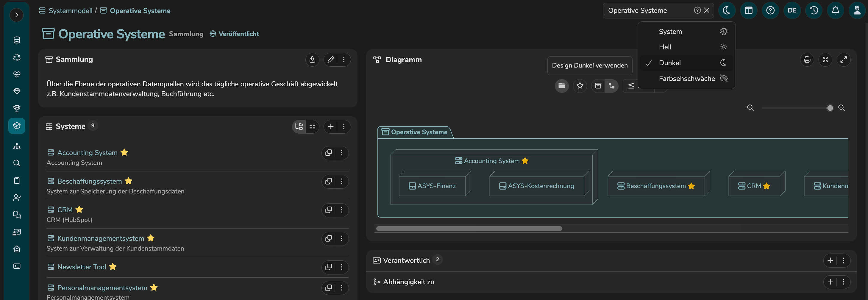Screen dimensions: 868x300
Task: Expand the left sidebar with chevron
Action: (16, 15)
